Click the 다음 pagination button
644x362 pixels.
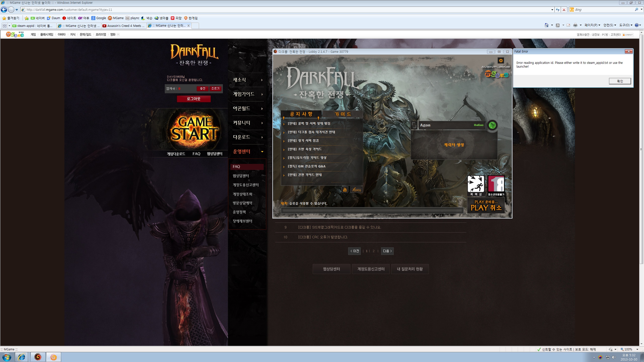point(387,251)
